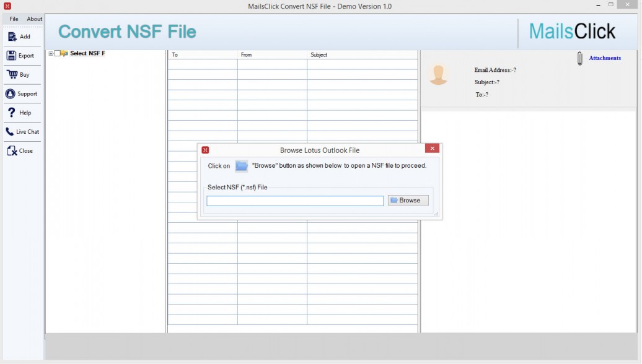Open the About menu
Viewport: 642px width, 364px height.
(35, 19)
